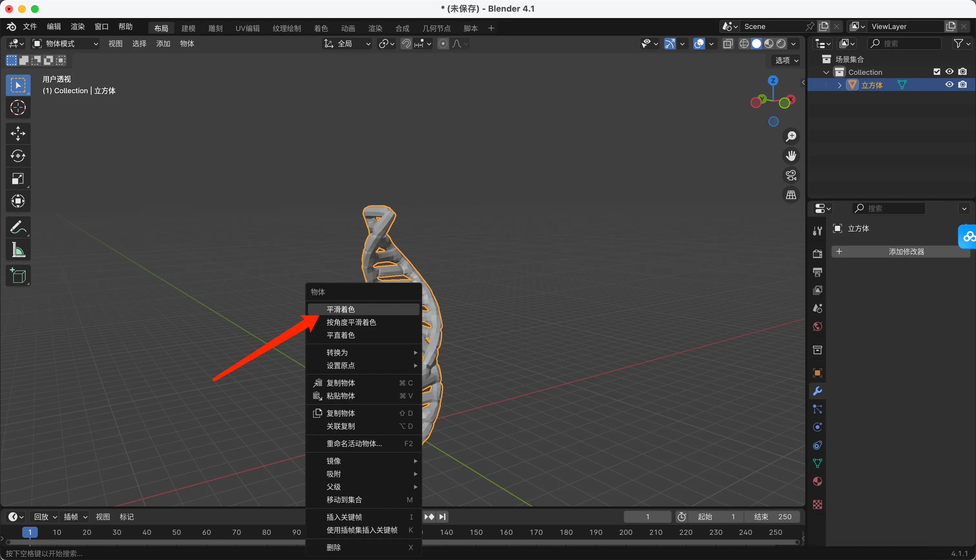The width and height of the screenshot is (976, 560).
Task: Toggle camera view with camera icon
Action: click(790, 175)
